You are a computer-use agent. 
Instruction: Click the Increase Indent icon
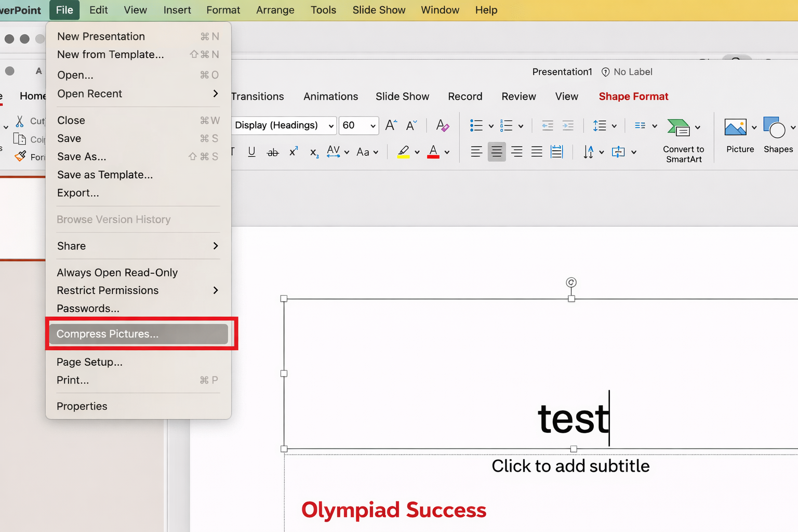[x=568, y=125]
